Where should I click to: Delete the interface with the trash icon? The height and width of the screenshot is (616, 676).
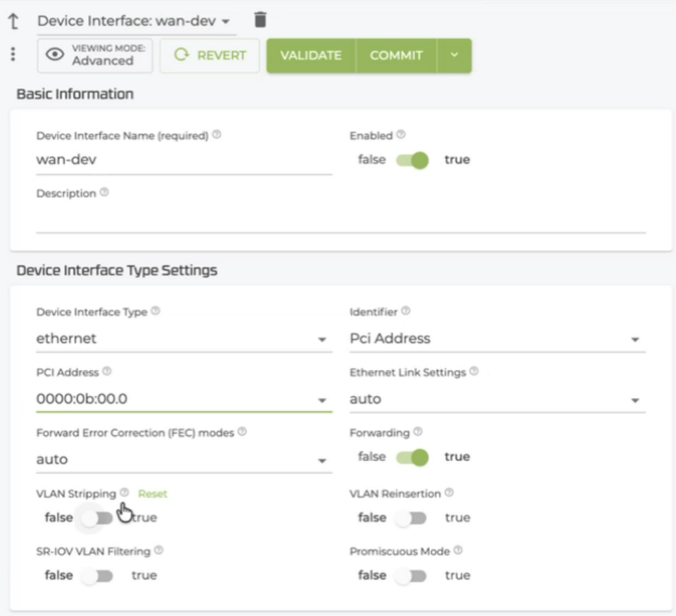coord(261,20)
